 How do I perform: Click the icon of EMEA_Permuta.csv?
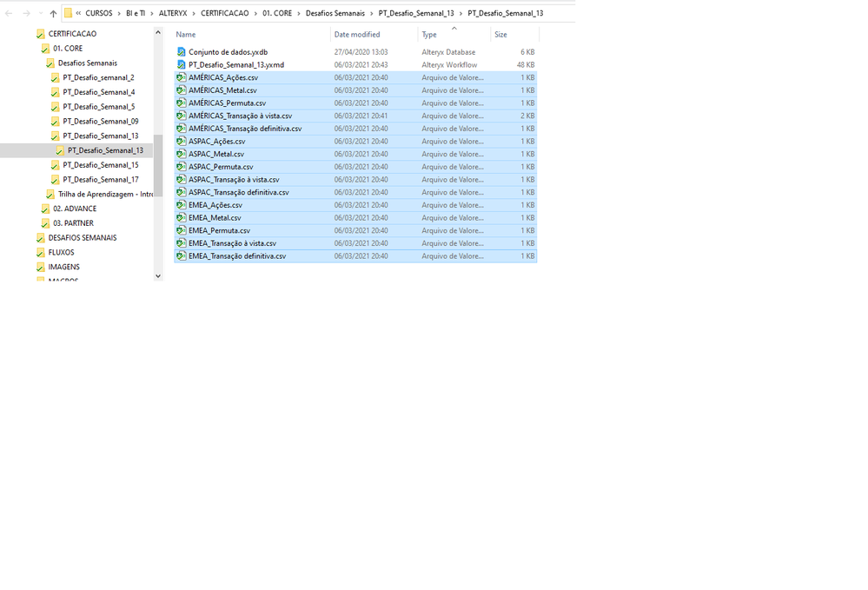pos(181,230)
